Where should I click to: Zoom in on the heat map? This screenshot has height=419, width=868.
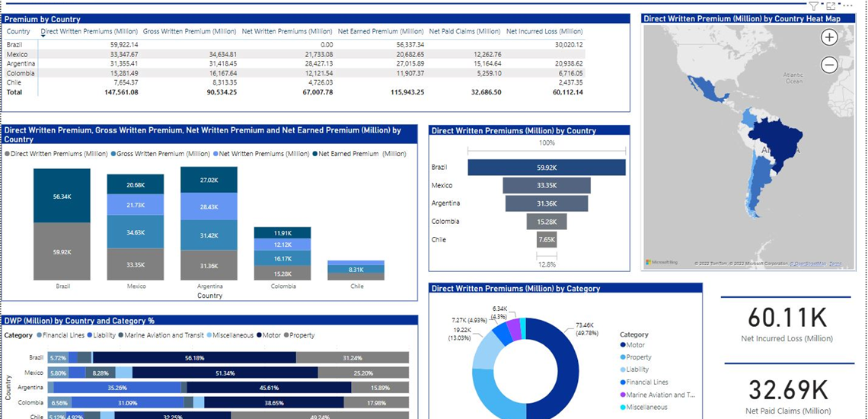(829, 37)
